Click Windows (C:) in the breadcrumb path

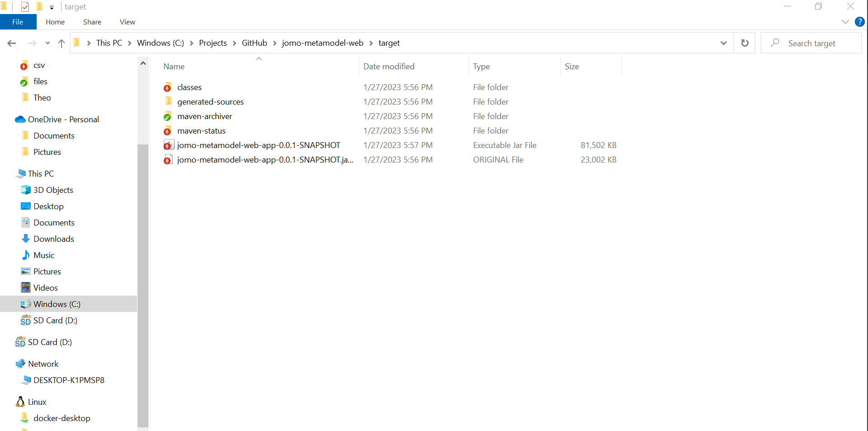(x=161, y=43)
